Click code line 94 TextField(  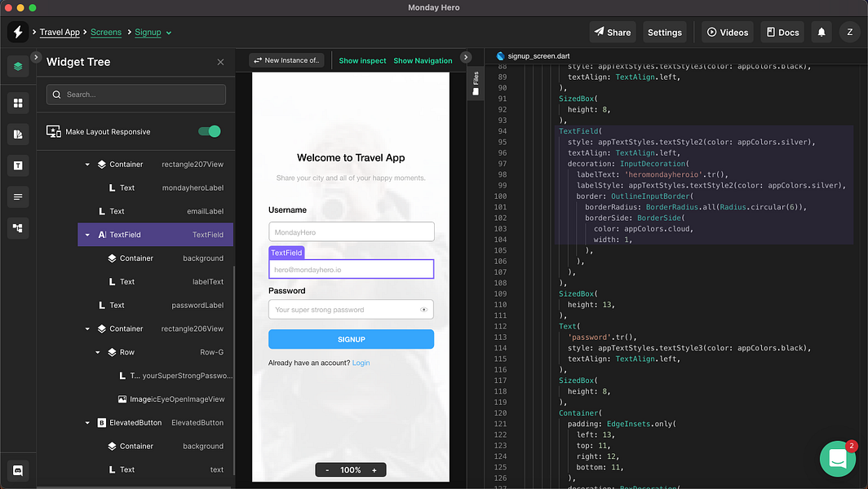pos(579,131)
